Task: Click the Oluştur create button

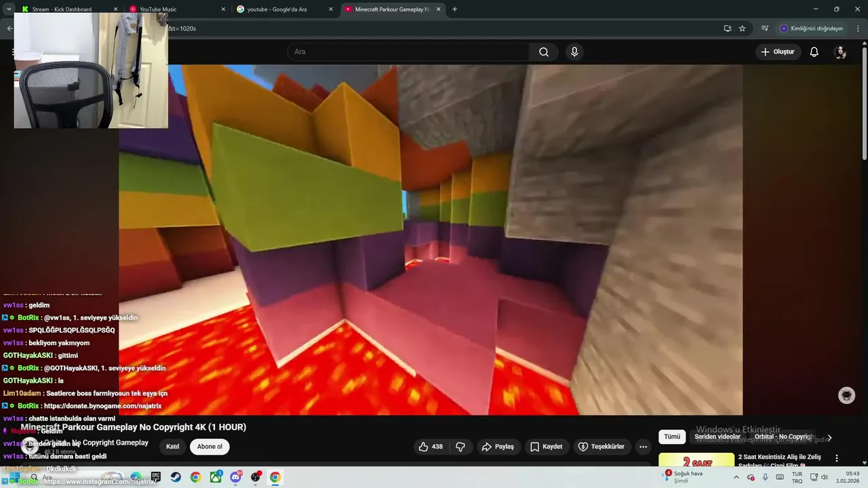Action: [778, 52]
